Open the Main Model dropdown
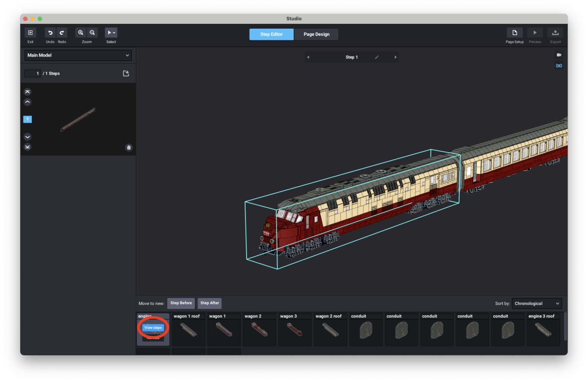This screenshot has height=382, width=588. [x=78, y=55]
